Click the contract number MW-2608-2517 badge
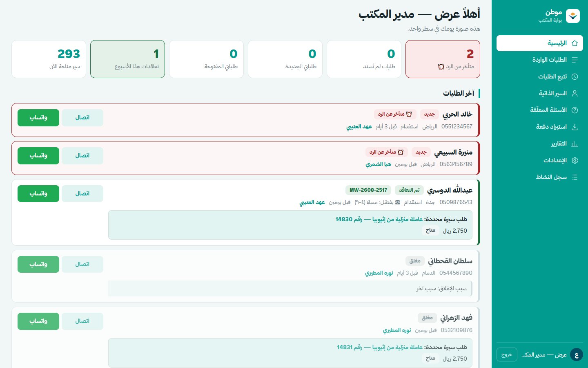The height and width of the screenshot is (368, 588). [x=368, y=190]
